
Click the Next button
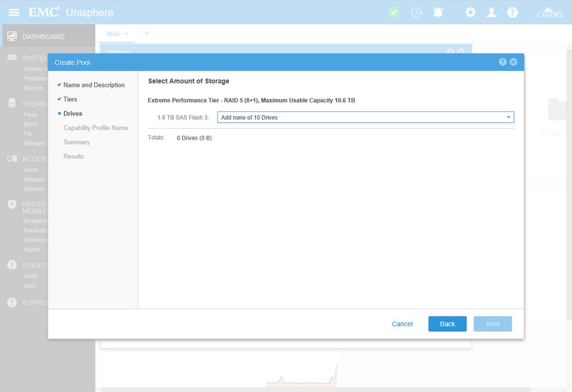(493, 324)
